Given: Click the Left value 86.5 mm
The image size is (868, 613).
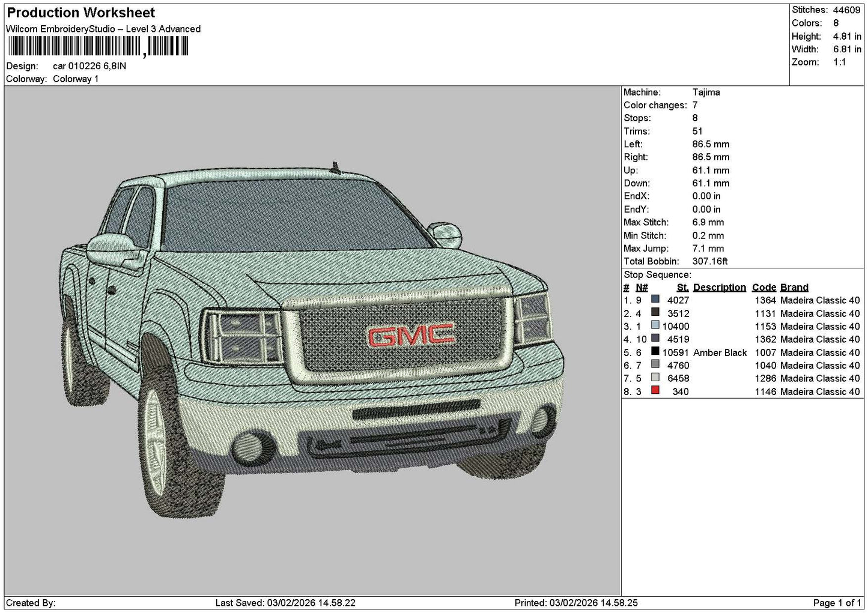Looking at the screenshot, I should point(711,145).
